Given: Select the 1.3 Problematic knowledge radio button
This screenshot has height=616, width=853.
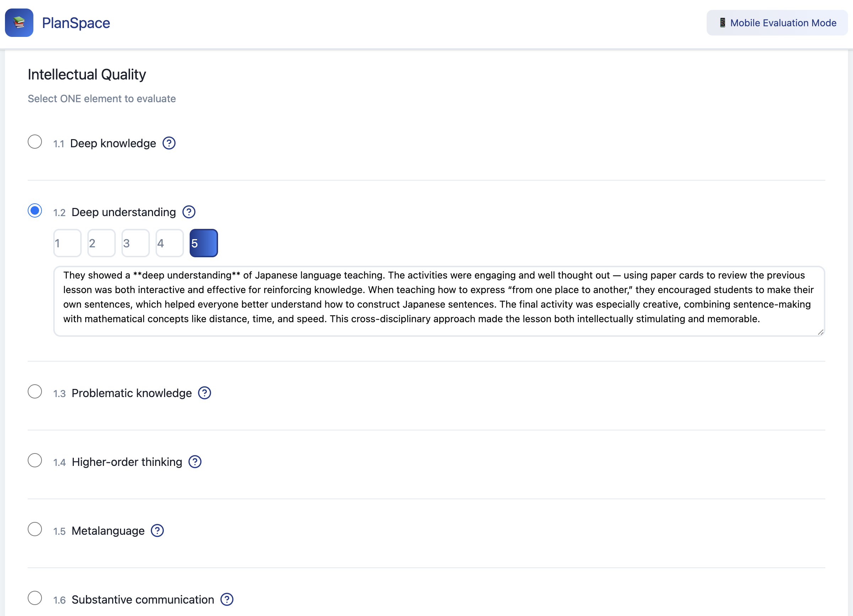Looking at the screenshot, I should tap(34, 392).
